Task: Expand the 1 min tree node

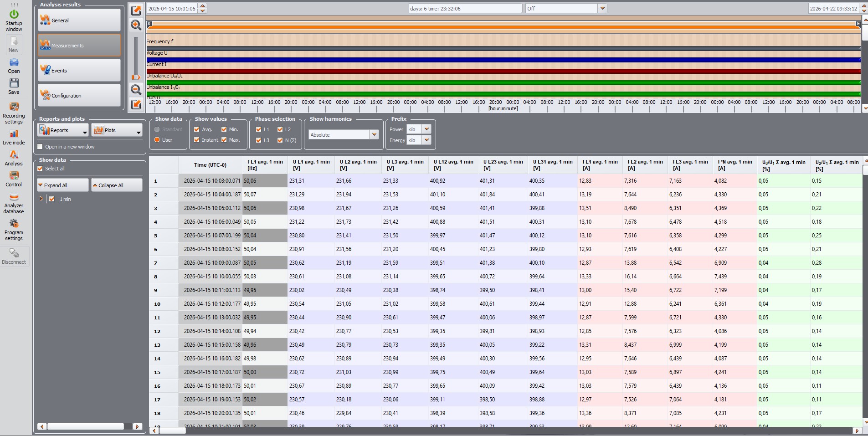Action: (41, 199)
